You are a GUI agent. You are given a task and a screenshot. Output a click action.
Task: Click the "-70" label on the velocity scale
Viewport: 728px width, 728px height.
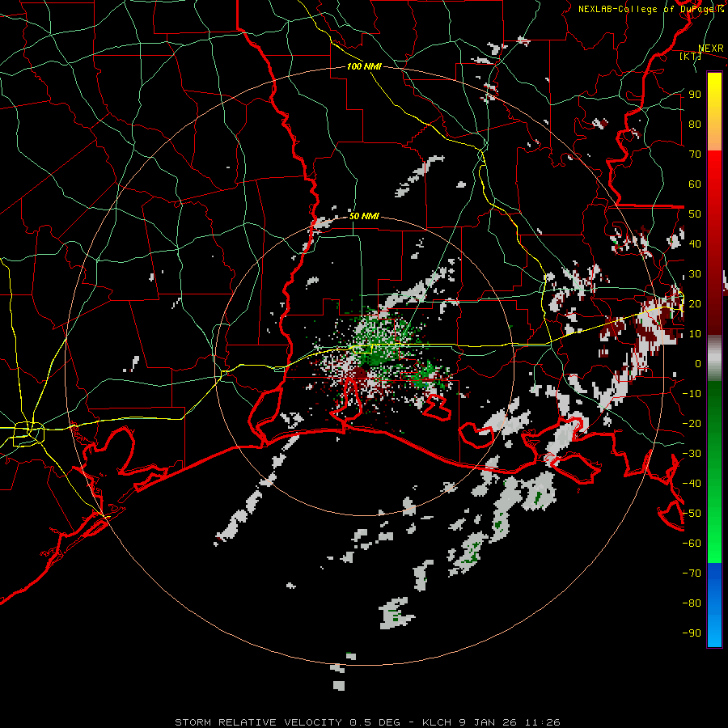692,574
